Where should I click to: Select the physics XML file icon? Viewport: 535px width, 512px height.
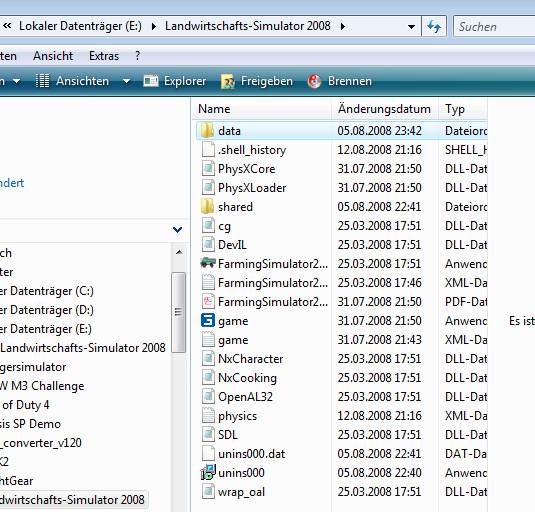pos(208,416)
